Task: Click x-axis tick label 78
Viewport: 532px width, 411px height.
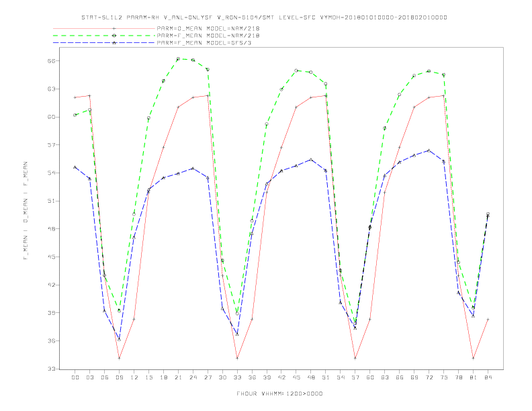Action: [x=458, y=377]
